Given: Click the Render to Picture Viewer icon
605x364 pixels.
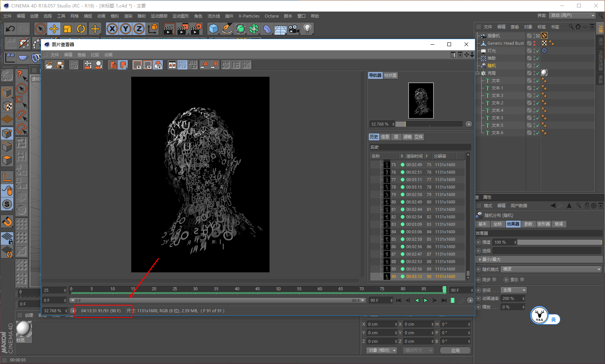Looking at the screenshot, I should click(182, 29).
